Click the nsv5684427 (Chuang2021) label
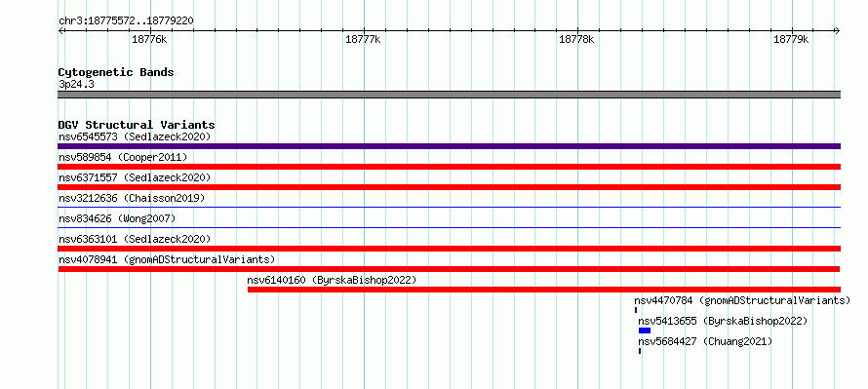868x389 pixels. [x=705, y=341]
